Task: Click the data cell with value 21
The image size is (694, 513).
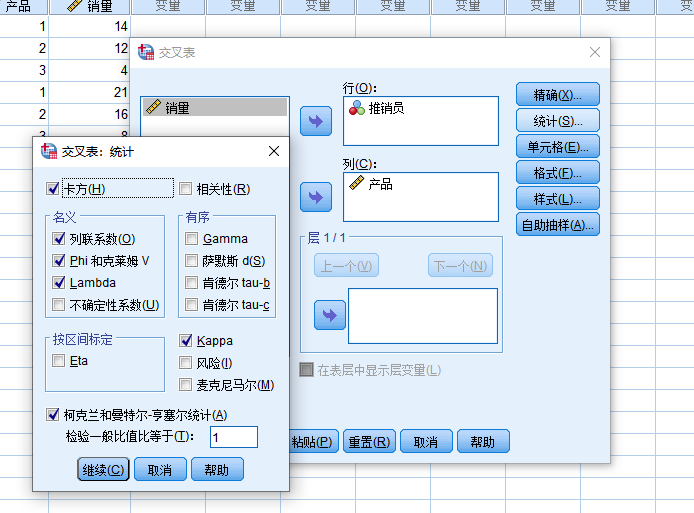Action: coord(89,92)
